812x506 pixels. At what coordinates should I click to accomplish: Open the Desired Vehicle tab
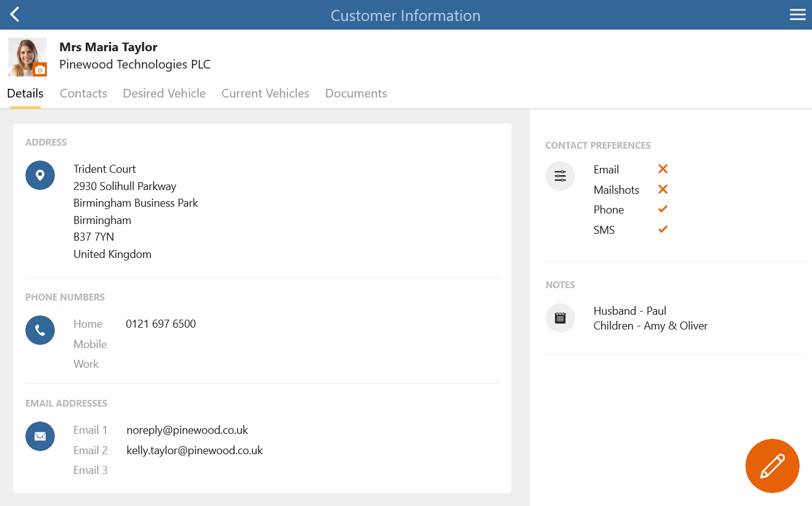pyautogui.click(x=164, y=93)
